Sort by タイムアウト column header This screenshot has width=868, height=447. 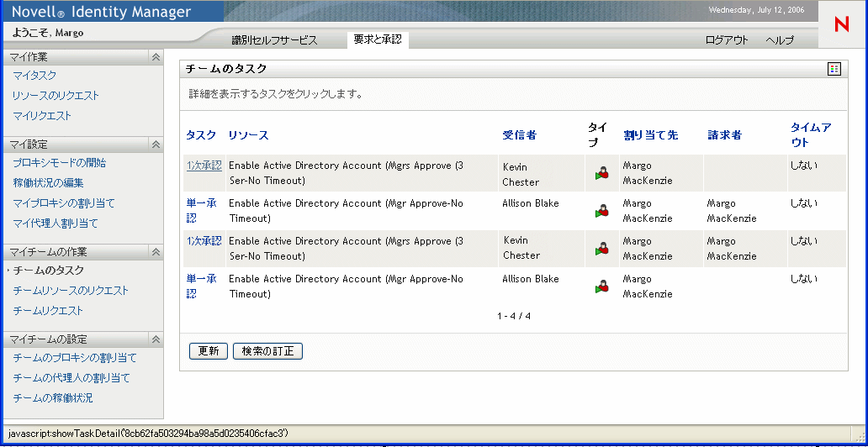(x=811, y=135)
